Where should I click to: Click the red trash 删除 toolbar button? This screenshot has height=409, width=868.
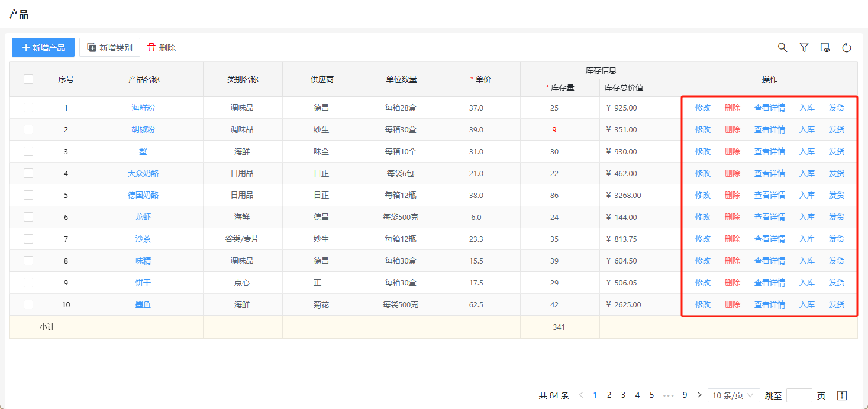point(162,47)
